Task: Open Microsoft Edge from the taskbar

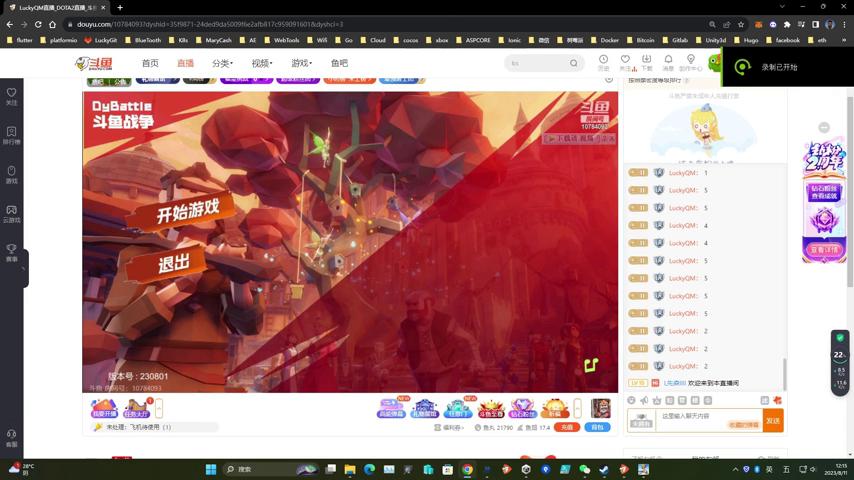Action: pos(369,469)
